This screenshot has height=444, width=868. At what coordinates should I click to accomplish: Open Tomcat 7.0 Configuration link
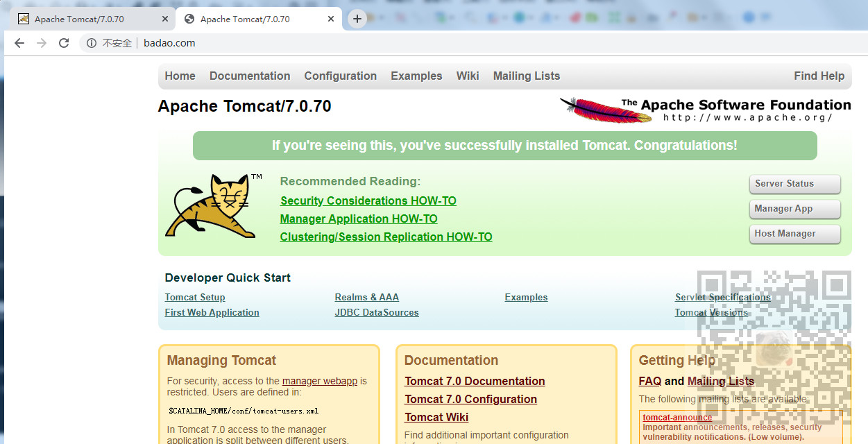(471, 400)
